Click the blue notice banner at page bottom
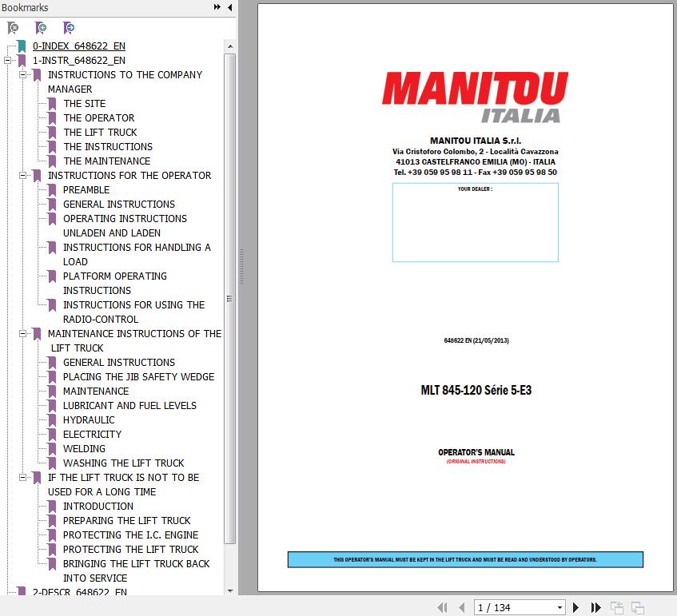 pyautogui.click(x=465, y=559)
